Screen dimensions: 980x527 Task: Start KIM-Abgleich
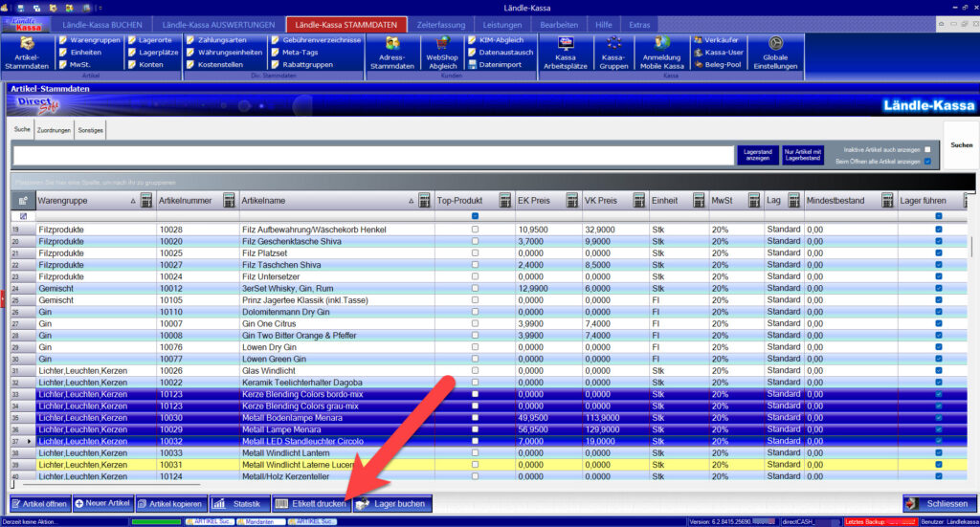pyautogui.click(x=496, y=40)
